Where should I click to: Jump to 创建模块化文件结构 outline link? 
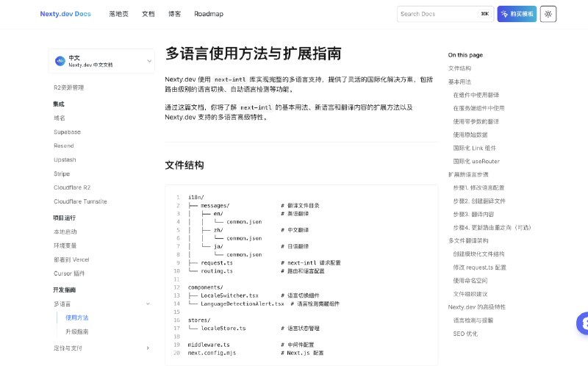click(x=478, y=254)
